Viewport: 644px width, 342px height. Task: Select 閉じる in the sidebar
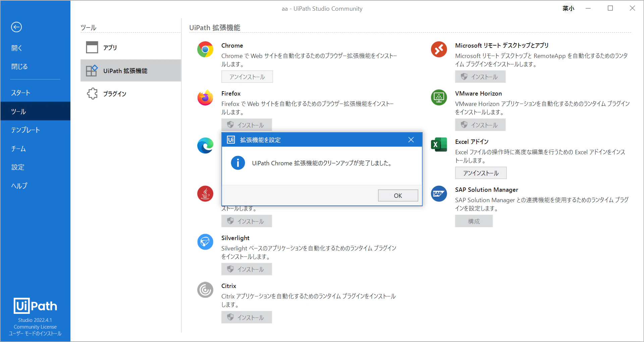[x=35, y=66]
